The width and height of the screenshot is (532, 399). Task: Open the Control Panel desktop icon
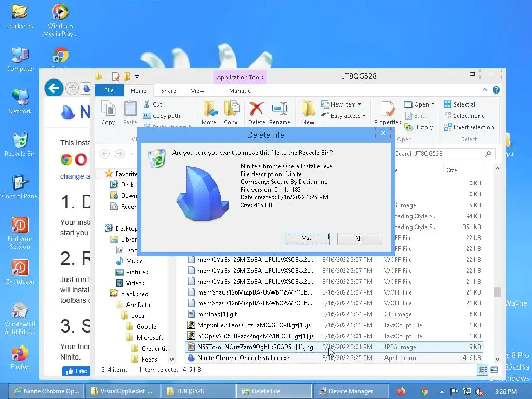tap(20, 187)
